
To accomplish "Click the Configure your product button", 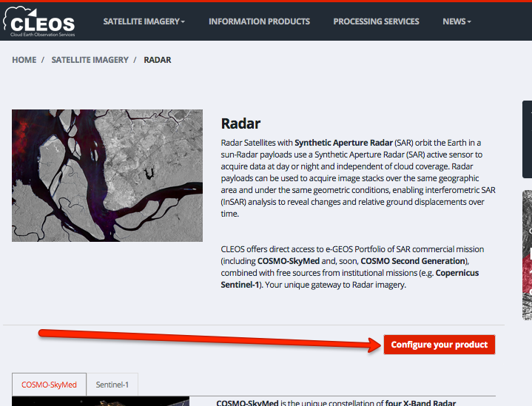I will pos(439,345).
